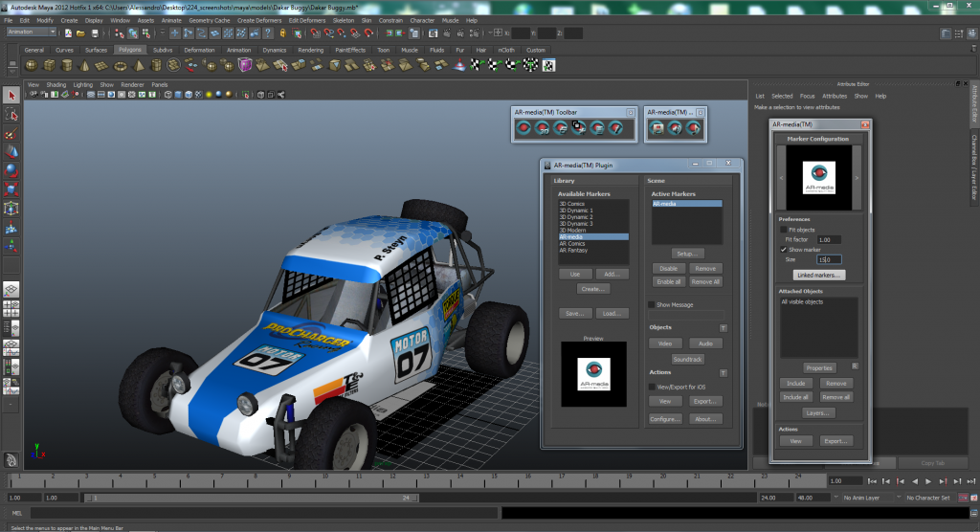Click the play forward button

pyautogui.click(x=928, y=481)
